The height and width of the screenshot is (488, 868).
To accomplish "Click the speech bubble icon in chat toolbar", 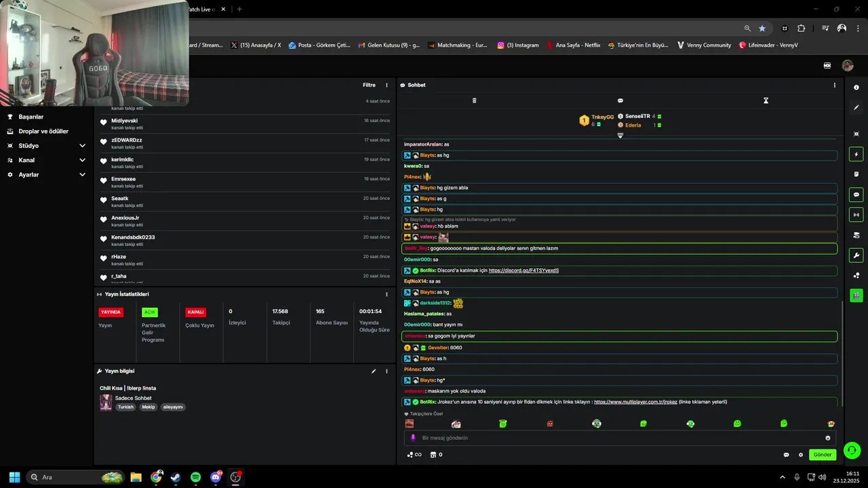I will click(x=620, y=100).
